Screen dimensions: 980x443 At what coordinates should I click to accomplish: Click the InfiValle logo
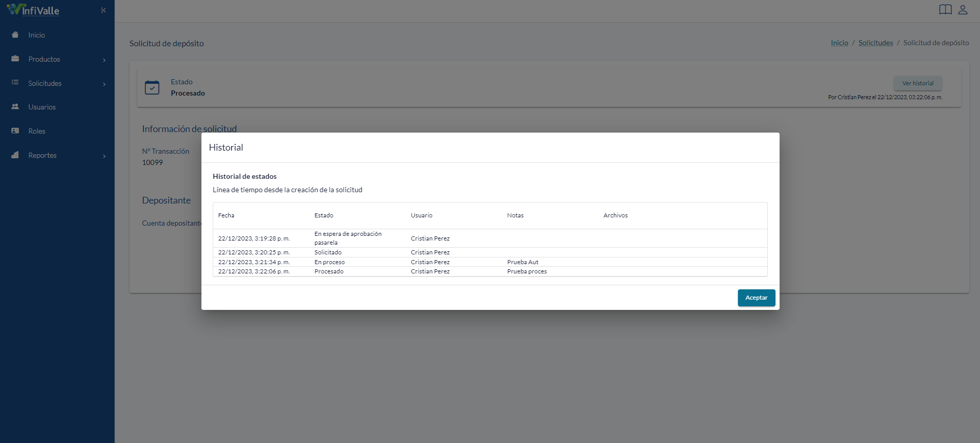(x=33, y=10)
